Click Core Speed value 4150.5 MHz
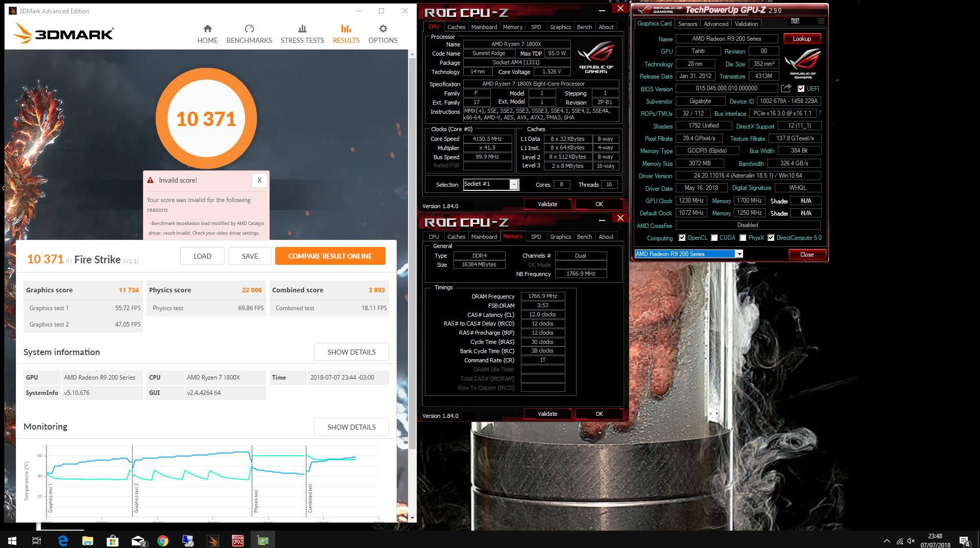This screenshot has height=548, width=980. 487,139
